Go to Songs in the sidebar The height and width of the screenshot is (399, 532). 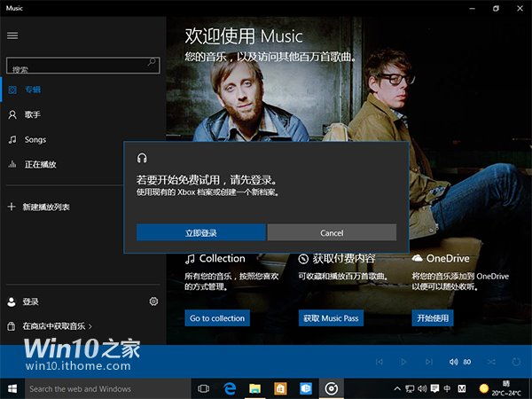coord(82,139)
